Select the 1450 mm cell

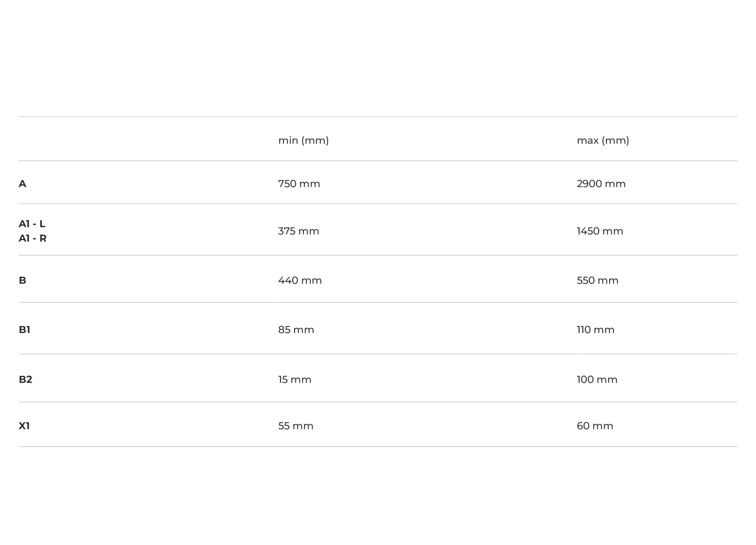600,231
